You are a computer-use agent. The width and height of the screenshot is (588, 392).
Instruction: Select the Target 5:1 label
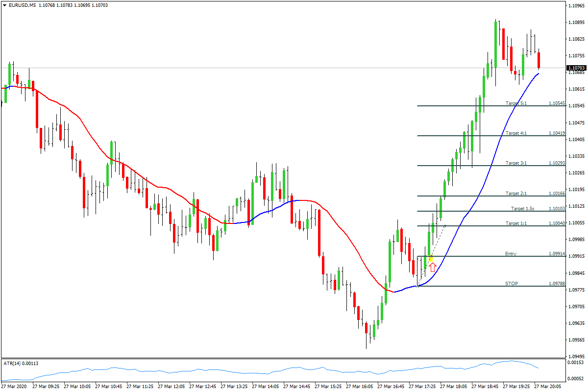516,103
